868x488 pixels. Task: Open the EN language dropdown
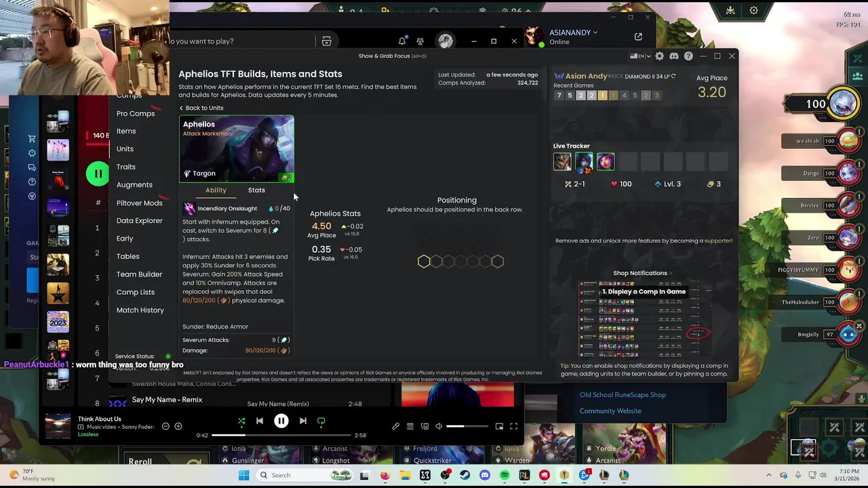[x=640, y=56]
